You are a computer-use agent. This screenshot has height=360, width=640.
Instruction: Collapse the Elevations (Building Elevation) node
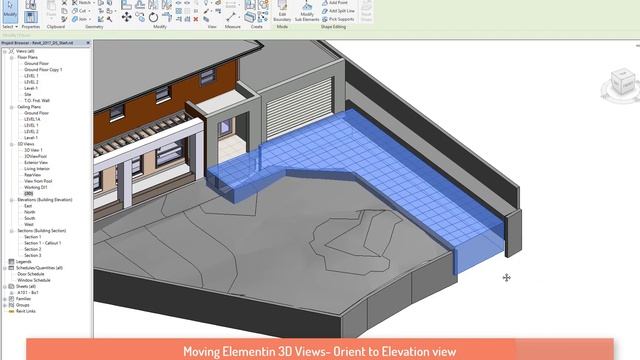pyautogui.click(x=11, y=200)
